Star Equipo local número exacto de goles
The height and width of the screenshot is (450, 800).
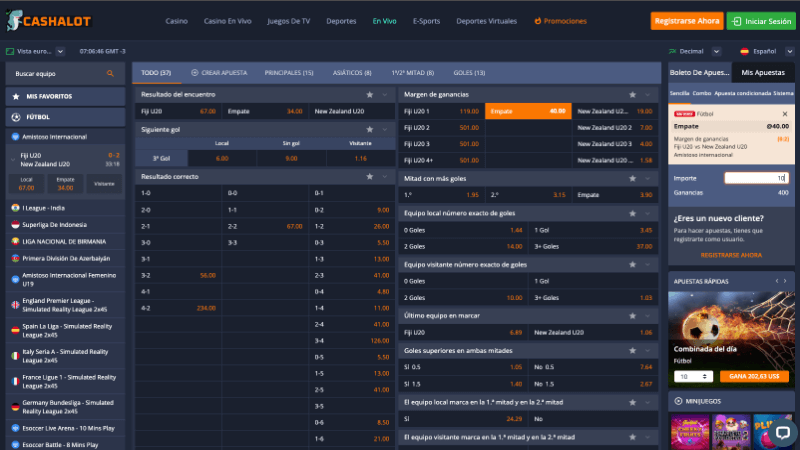[633, 213]
